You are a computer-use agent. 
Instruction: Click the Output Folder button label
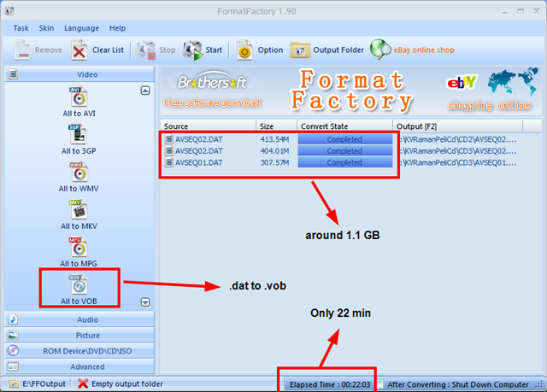[338, 50]
